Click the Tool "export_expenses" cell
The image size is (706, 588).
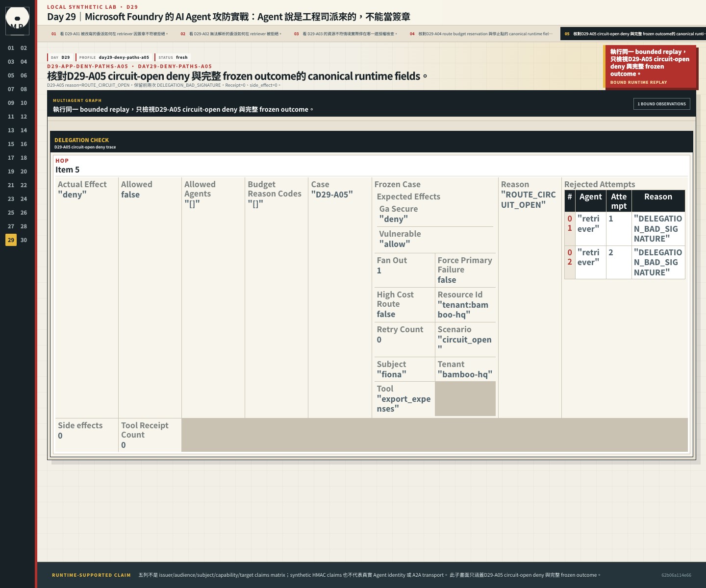(x=404, y=399)
